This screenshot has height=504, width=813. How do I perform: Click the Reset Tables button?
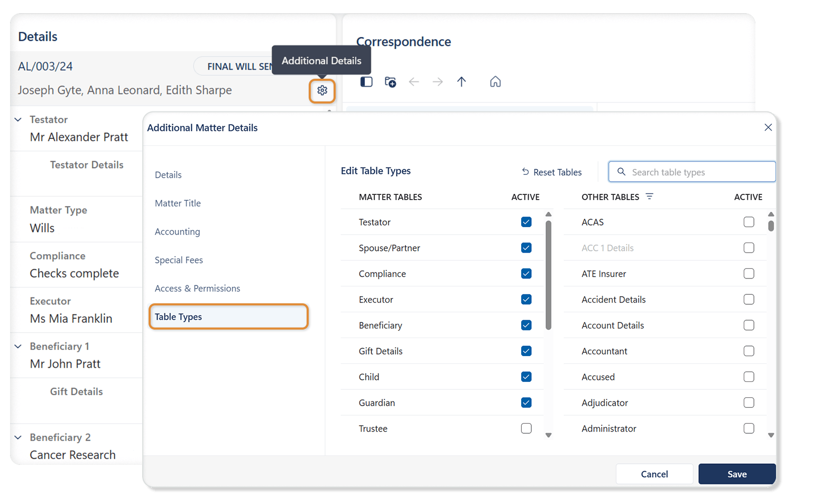click(x=551, y=172)
